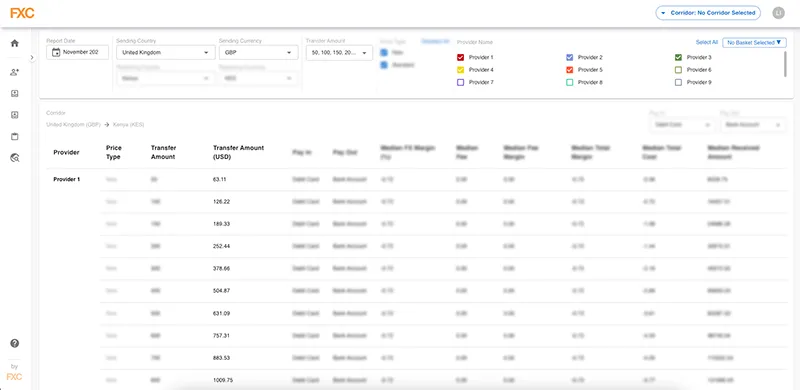Click the user avatar in top right
The image size is (800, 390).
coord(779,13)
